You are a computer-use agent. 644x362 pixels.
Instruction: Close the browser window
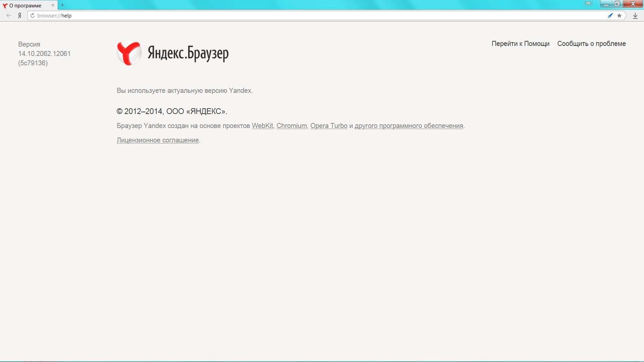click(x=633, y=4)
